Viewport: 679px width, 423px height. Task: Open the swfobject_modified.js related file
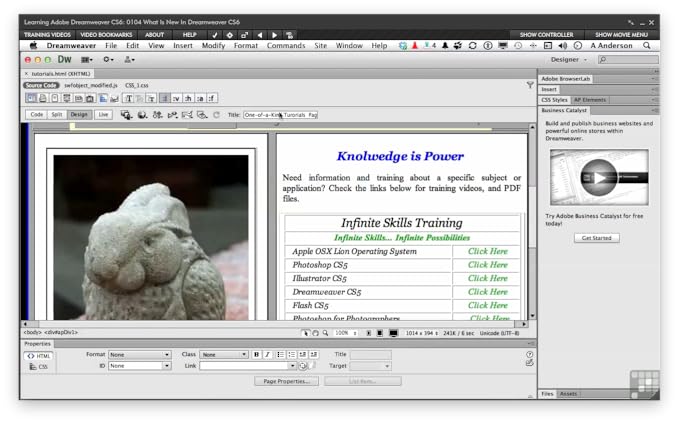91,85
